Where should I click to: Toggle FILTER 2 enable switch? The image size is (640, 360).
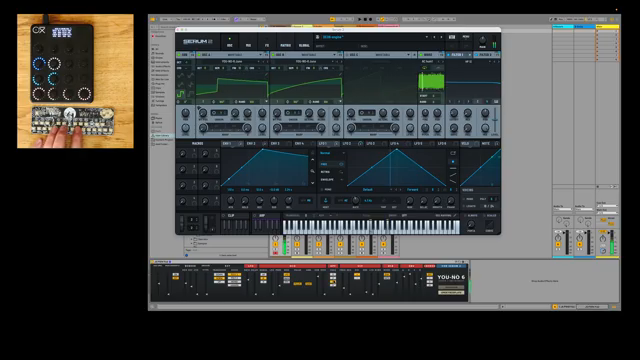pos(476,55)
